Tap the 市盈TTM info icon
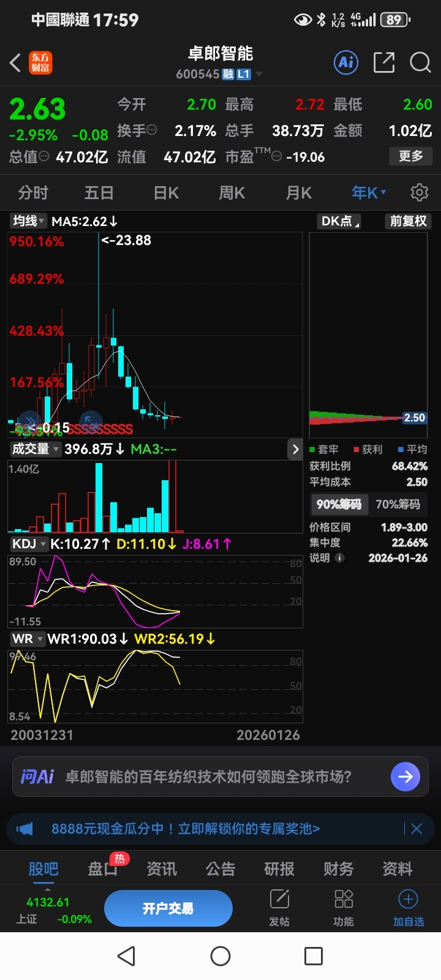This screenshot has width=441, height=980. tap(277, 157)
